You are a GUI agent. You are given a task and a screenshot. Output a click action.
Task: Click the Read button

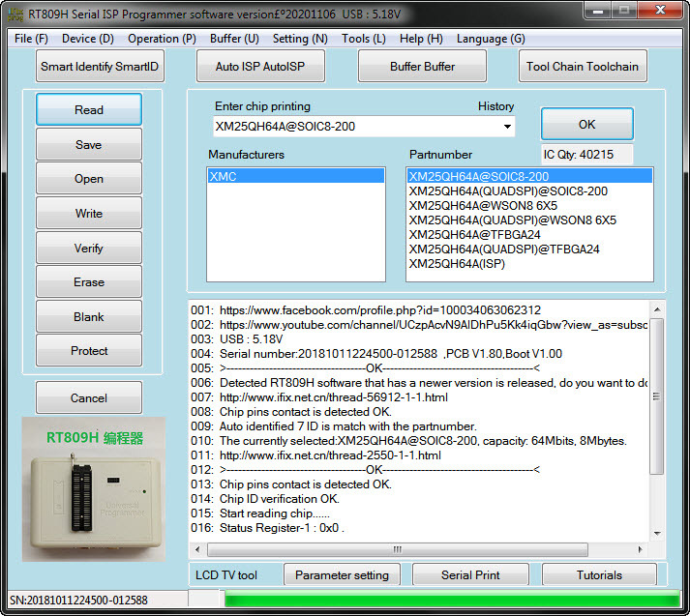(x=89, y=109)
